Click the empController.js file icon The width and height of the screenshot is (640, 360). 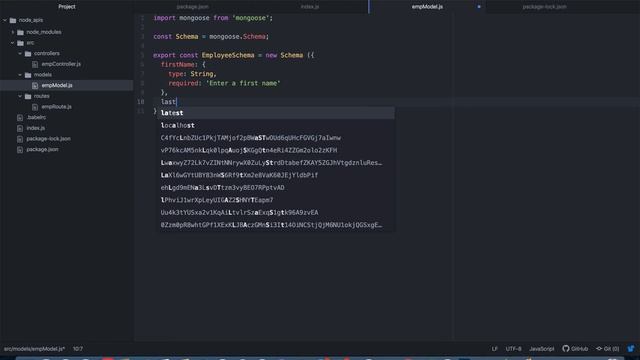pyautogui.click(x=35, y=64)
